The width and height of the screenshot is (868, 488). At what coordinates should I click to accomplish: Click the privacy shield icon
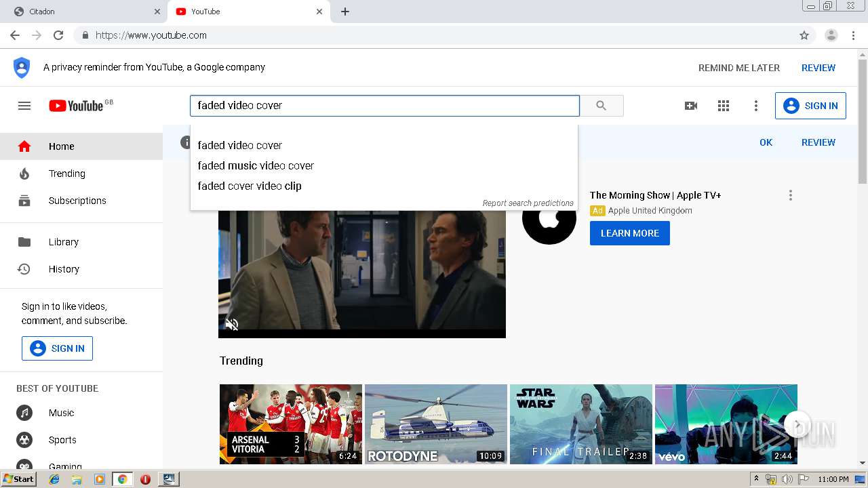tap(22, 68)
